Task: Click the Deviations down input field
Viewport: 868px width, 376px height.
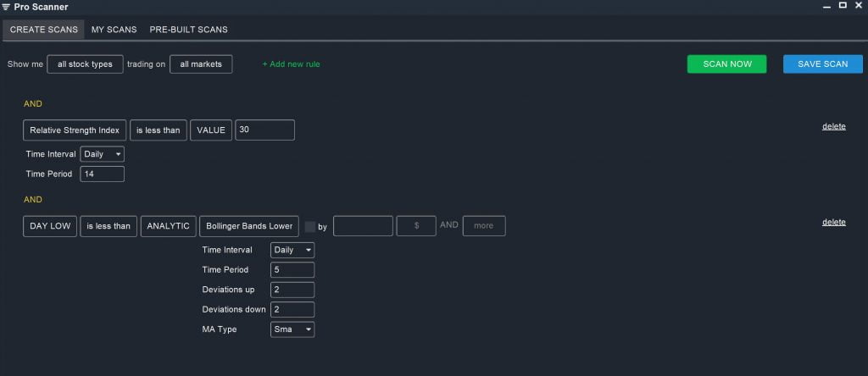Action: [292, 310]
